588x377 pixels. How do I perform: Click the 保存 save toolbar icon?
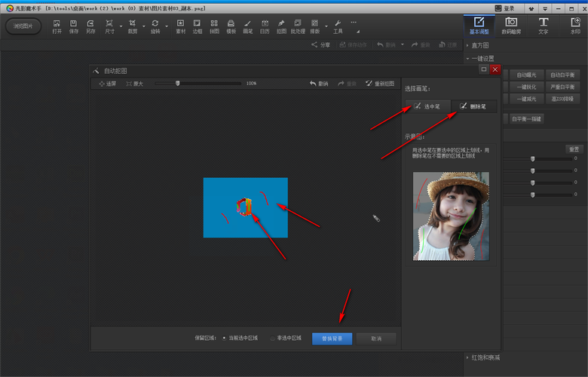pyautogui.click(x=74, y=27)
